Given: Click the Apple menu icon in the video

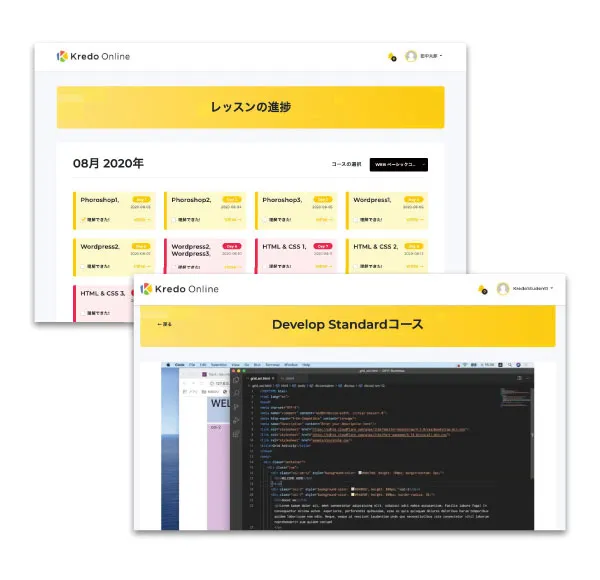Looking at the screenshot, I should [x=168, y=365].
